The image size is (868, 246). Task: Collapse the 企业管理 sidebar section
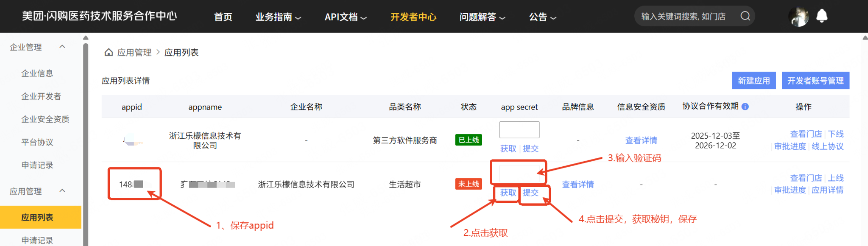[x=63, y=46]
